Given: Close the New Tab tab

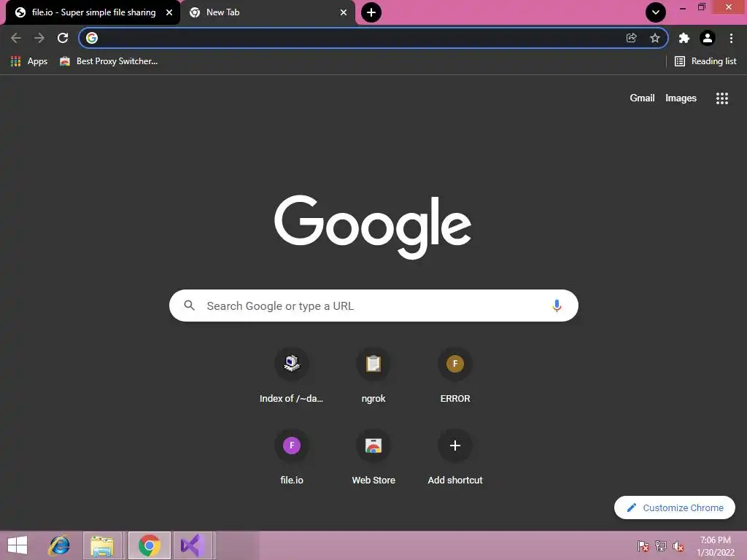Looking at the screenshot, I should tap(344, 12).
